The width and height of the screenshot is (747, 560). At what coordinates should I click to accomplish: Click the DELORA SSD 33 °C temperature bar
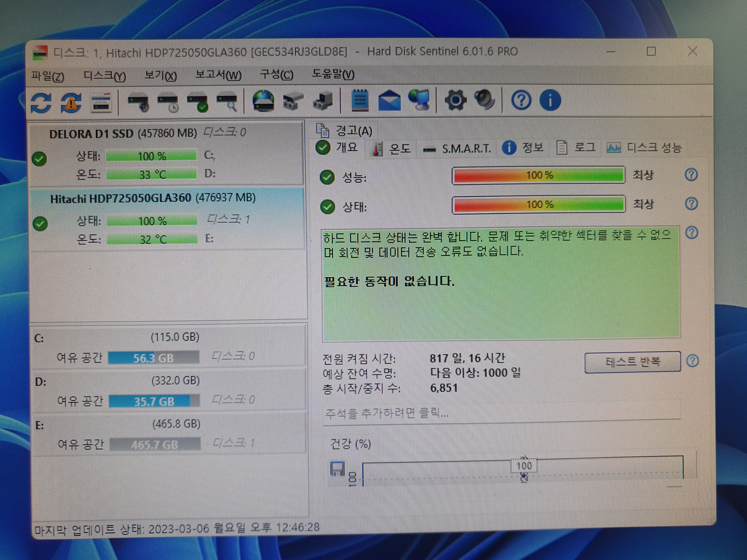click(x=152, y=174)
